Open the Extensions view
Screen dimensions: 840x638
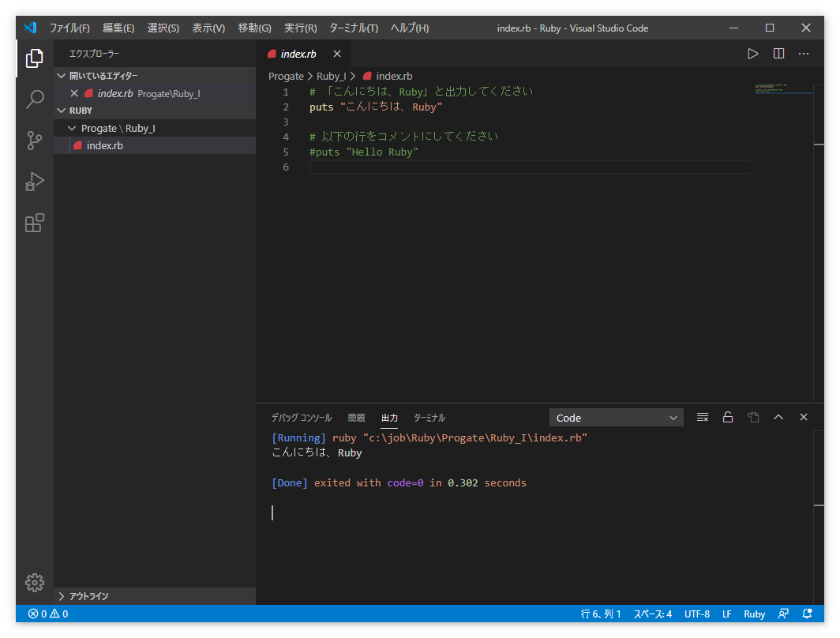tap(35, 223)
